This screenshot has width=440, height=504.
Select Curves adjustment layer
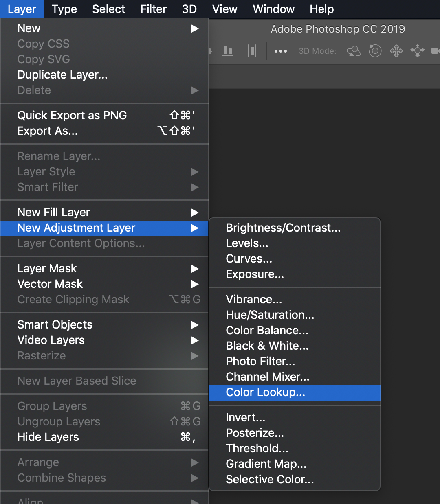pyautogui.click(x=249, y=259)
